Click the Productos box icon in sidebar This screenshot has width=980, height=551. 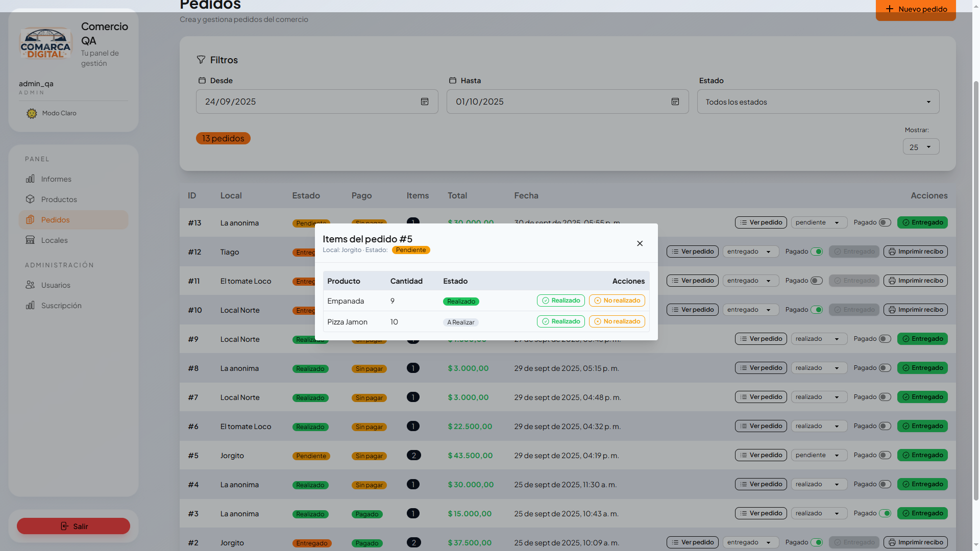point(30,199)
